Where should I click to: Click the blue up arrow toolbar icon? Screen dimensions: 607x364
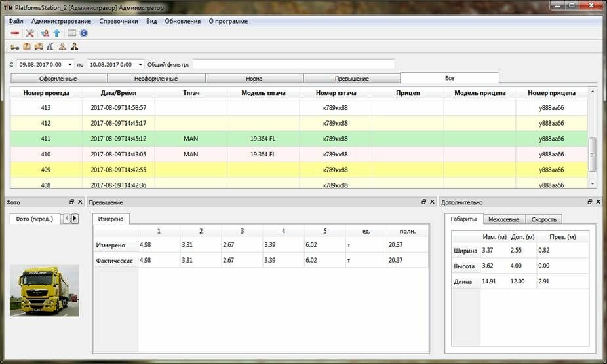coord(56,33)
